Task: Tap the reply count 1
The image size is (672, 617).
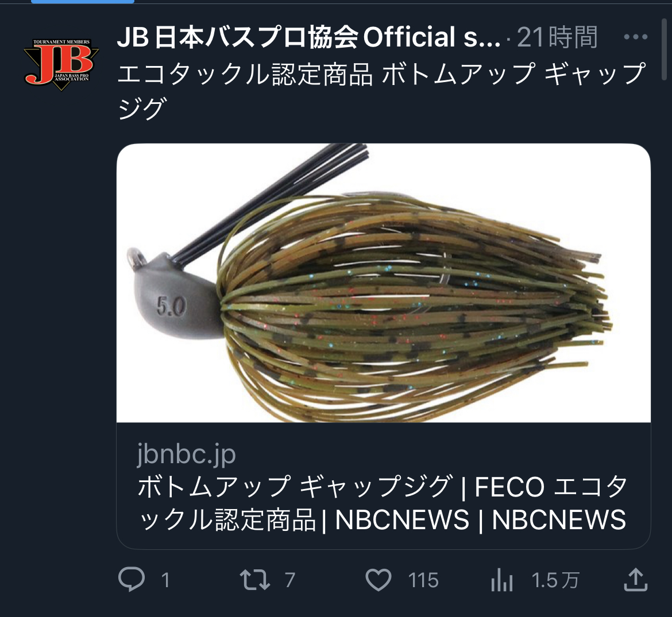Action: click(x=165, y=581)
